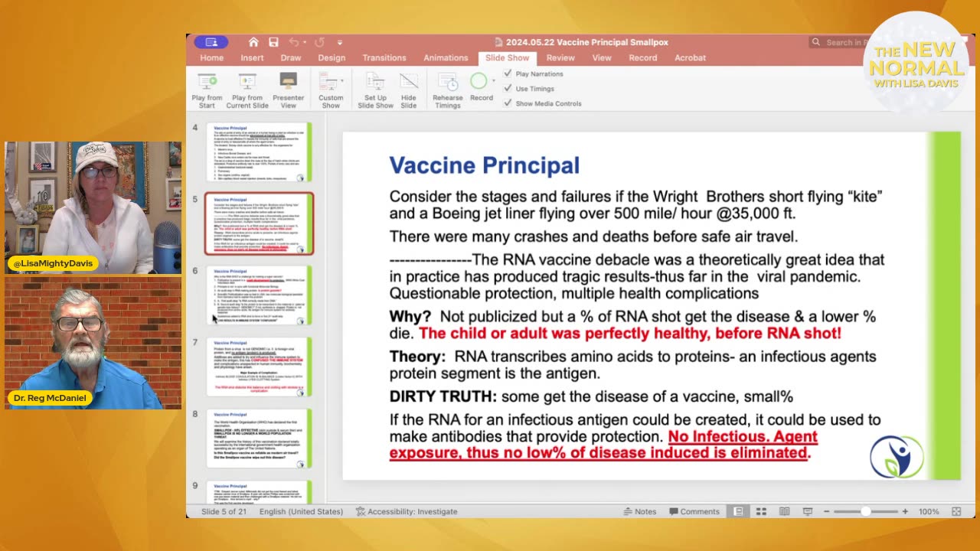
Task: Select slide 8 thumbnail
Action: [x=259, y=439]
